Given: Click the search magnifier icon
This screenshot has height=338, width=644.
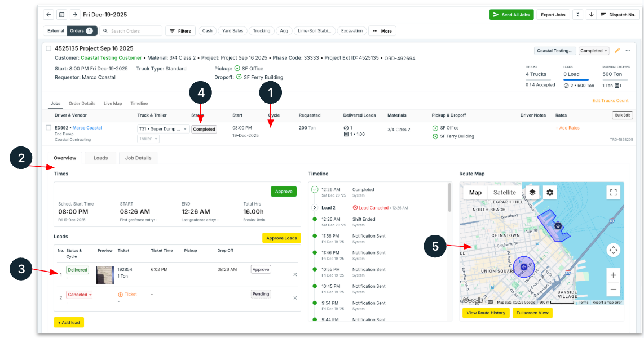Looking at the screenshot, I should (105, 31).
